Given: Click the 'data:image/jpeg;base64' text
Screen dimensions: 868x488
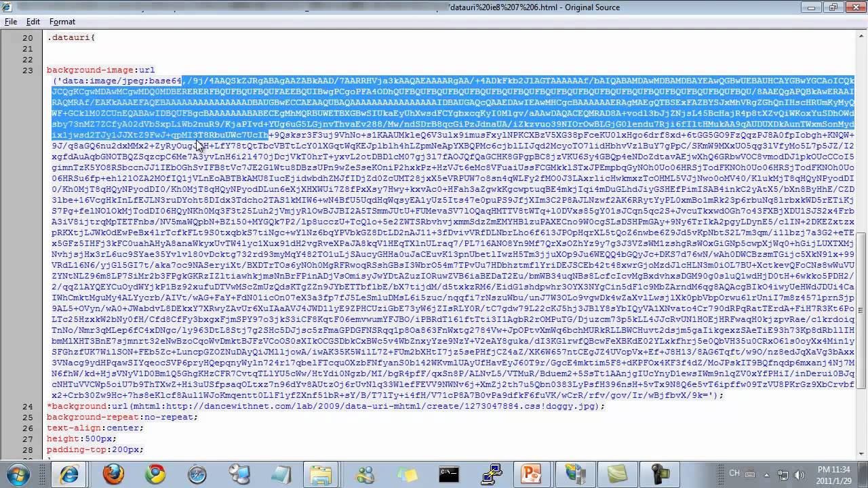Looking at the screenshot, I should [122, 81].
